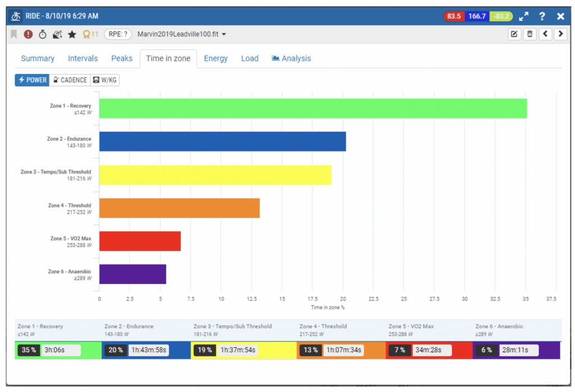Toggle the bookmark flag icon
This screenshot has width=575, height=392.
click(x=14, y=34)
